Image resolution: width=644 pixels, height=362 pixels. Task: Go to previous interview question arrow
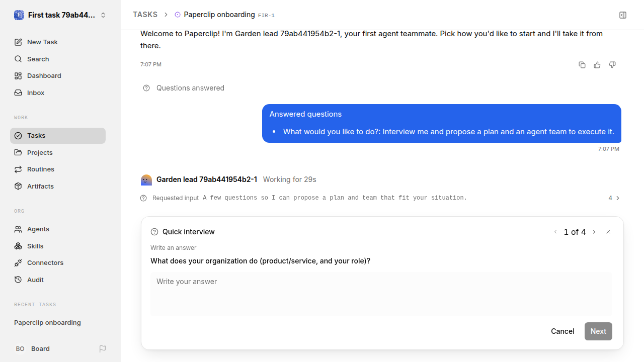pyautogui.click(x=555, y=232)
